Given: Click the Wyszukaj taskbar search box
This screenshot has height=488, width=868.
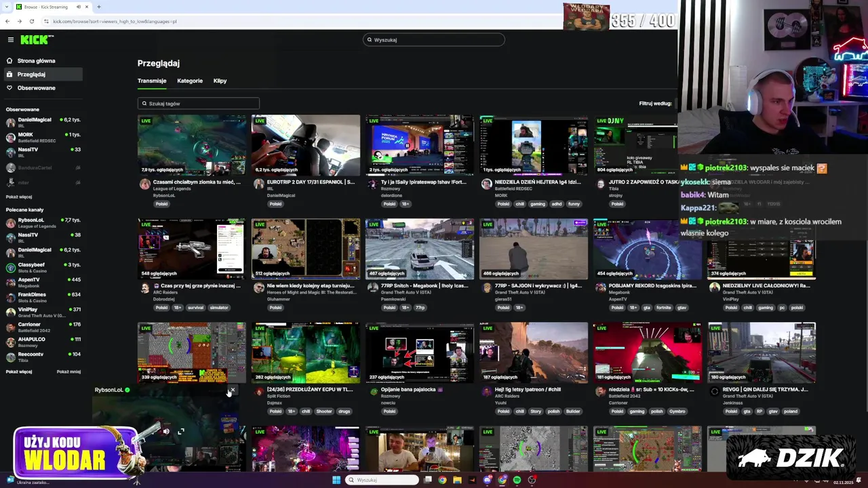Looking at the screenshot, I should (x=382, y=480).
